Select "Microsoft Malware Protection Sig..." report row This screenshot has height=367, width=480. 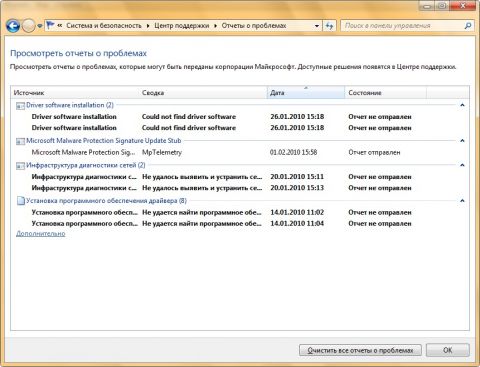pyautogui.click(x=240, y=152)
